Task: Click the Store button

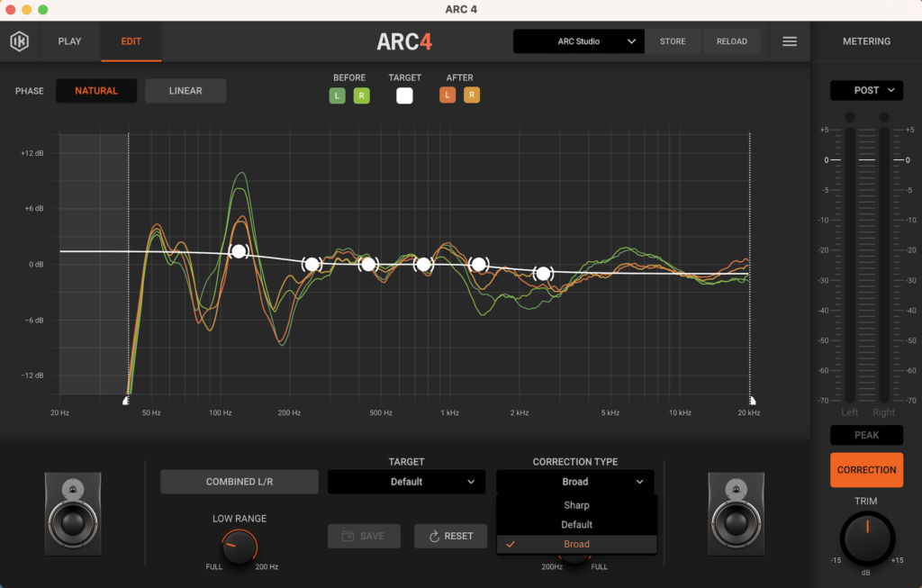Action: (673, 41)
